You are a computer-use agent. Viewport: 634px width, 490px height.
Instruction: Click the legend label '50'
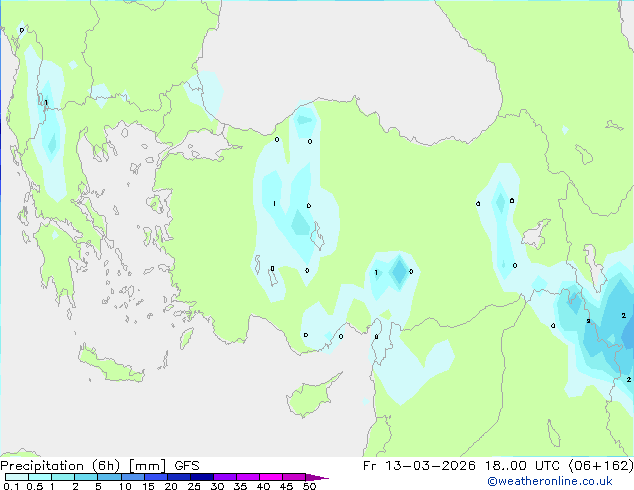click(x=309, y=486)
